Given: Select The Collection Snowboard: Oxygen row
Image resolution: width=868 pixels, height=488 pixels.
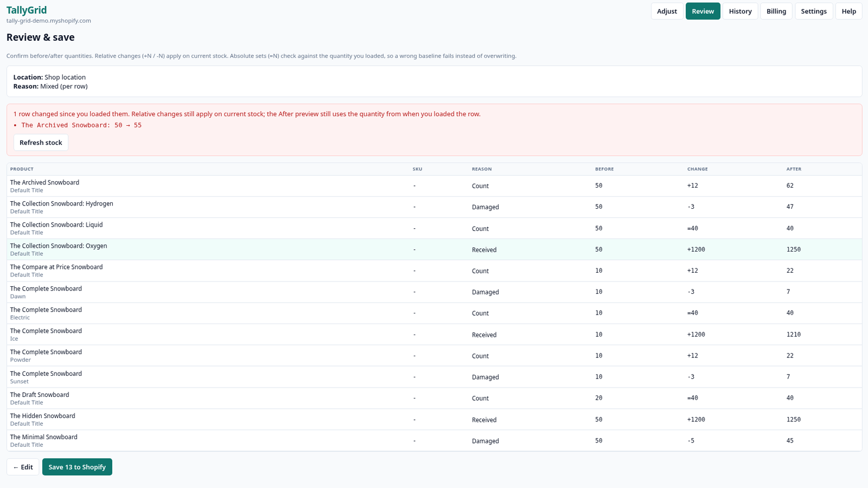Looking at the screenshot, I should pyautogui.click(x=434, y=249).
